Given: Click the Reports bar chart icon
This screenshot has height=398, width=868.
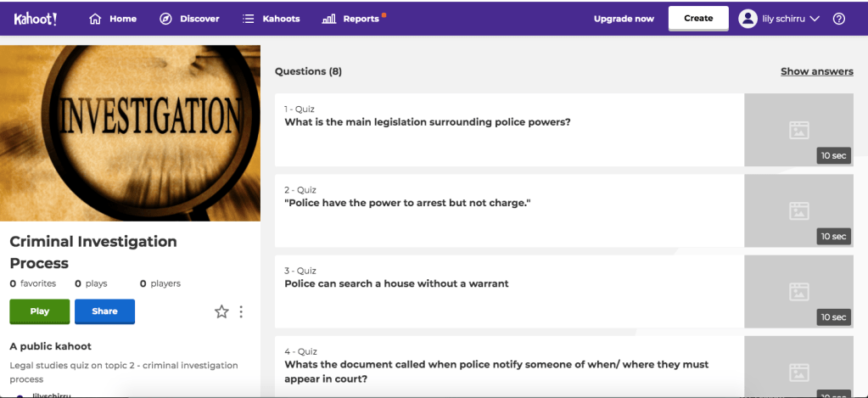Looking at the screenshot, I should [329, 19].
